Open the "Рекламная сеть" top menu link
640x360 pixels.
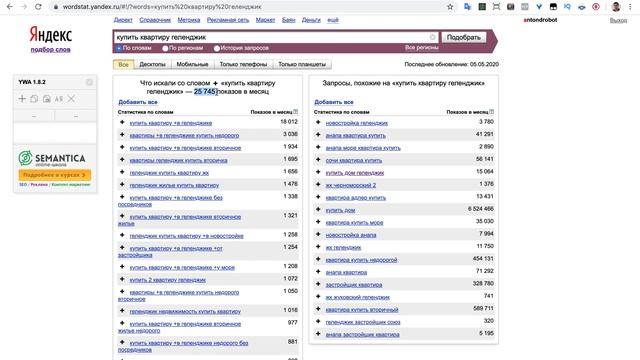point(228,20)
